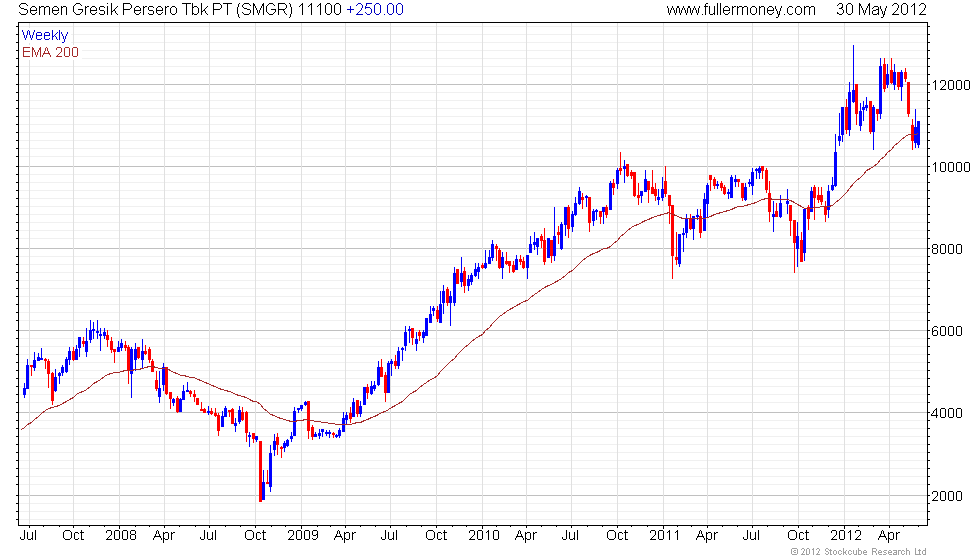Screen dimensions: 980x560
Task: Click the 2009 year label on time axis
Action: click(302, 535)
